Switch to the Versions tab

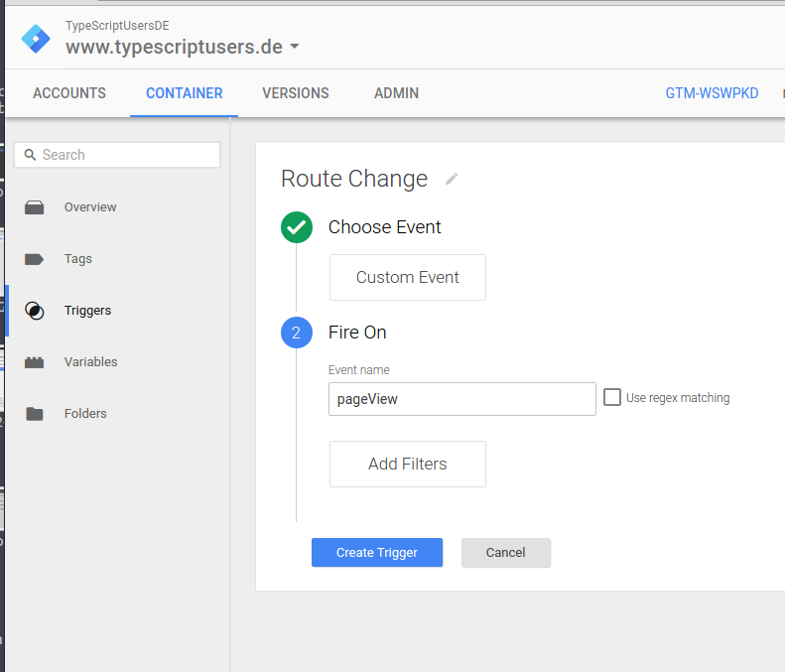[x=296, y=93]
